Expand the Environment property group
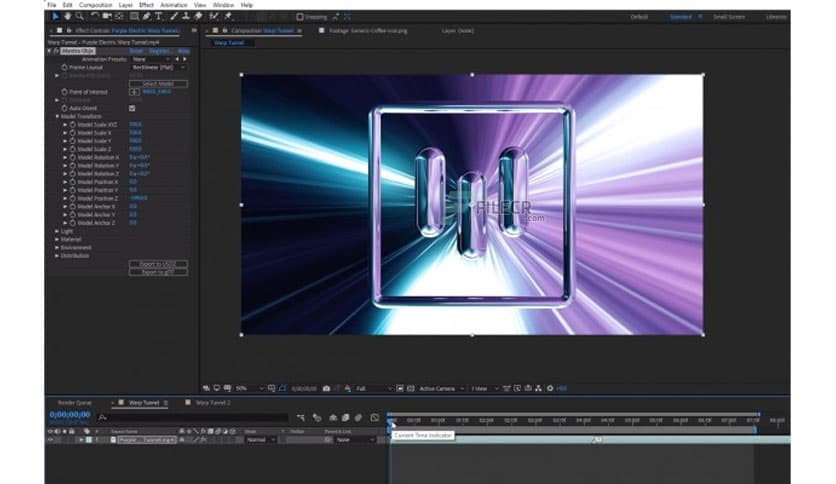This screenshot has height=484, width=836. click(x=56, y=247)
